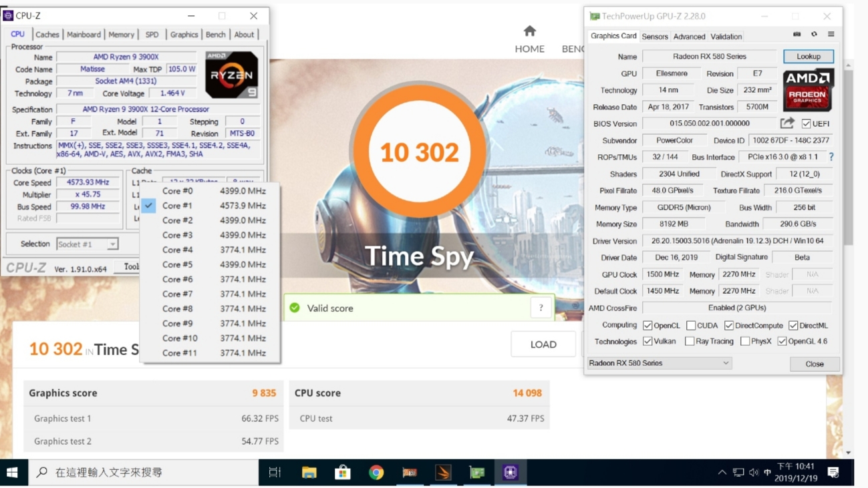
Task: Click the Driver Version field in GPU-Z
Action: [737, 240]
